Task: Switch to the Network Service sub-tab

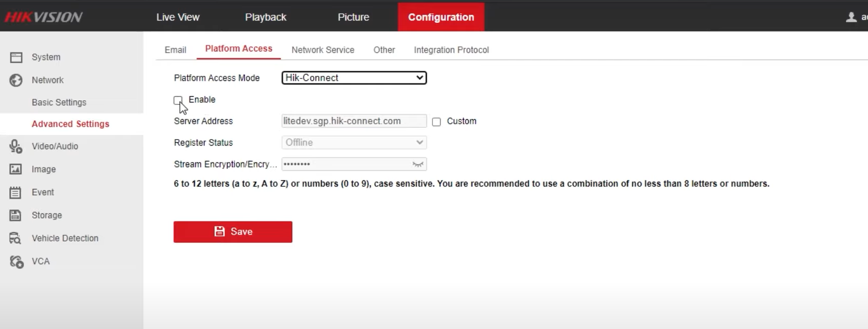Action: point(323,50)
